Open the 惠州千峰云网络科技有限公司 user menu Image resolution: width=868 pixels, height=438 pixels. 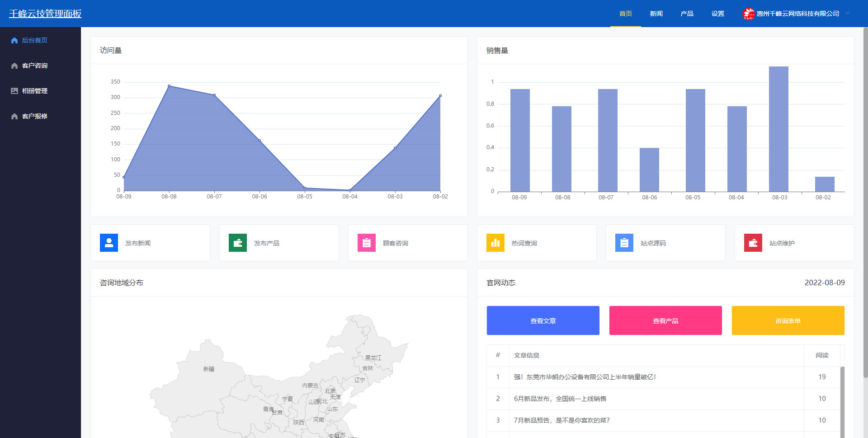[x=797, y=14]
